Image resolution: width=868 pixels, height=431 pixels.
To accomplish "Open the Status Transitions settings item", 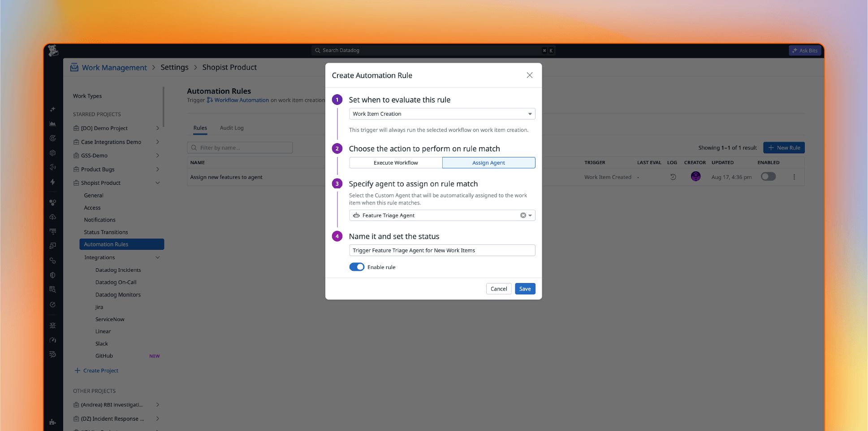I will (x=106, y=232).
